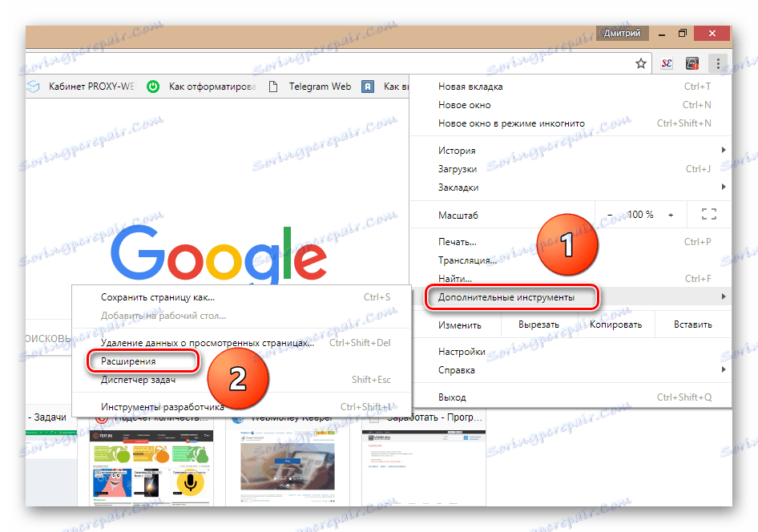Select Удаление данных о просмотренных страницах...

242,343
